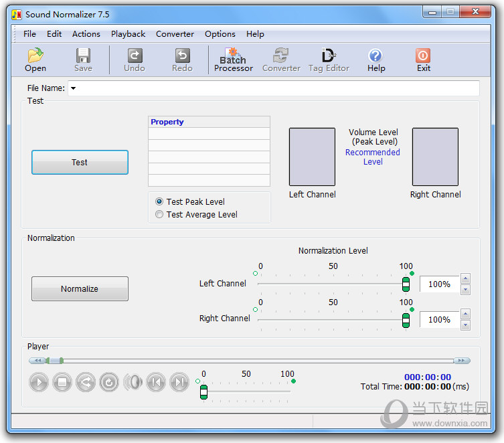This screenshot has width=504, height=443.
Task: Click fast-forward arrow at seek bar right end
Action: point(462,361)
